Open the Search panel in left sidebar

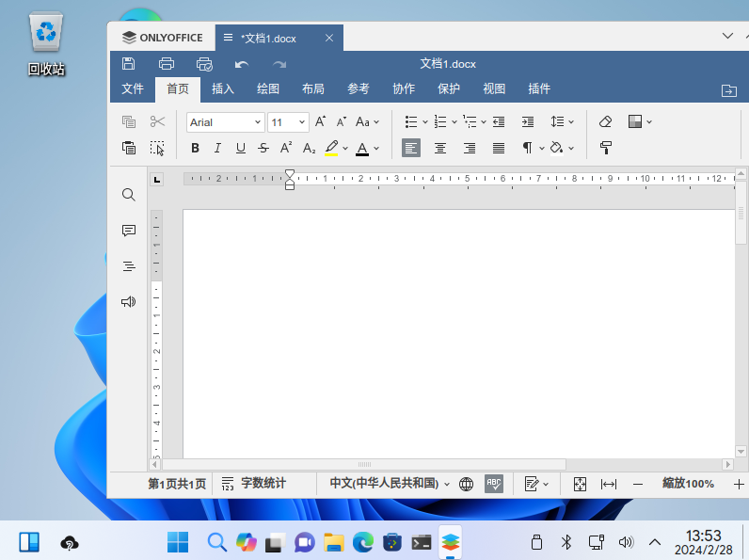(x=129, y=195)
